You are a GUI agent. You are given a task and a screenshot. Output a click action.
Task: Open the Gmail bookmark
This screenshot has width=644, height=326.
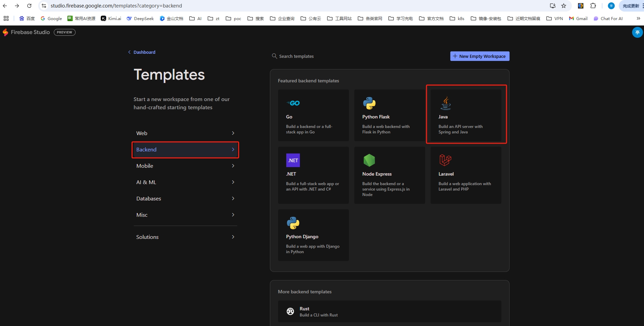[578, 18]
